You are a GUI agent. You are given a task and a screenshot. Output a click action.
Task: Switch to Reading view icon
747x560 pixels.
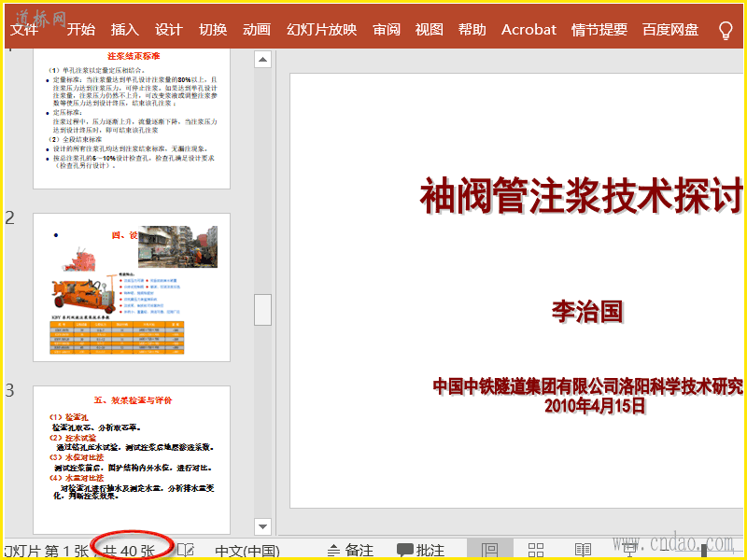pyautogui.click(x=583, y=551)
